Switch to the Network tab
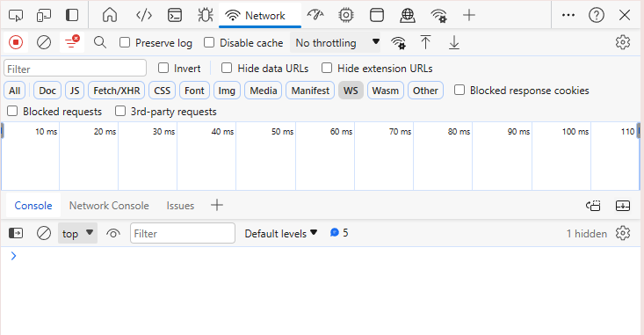 coord(260,16)
